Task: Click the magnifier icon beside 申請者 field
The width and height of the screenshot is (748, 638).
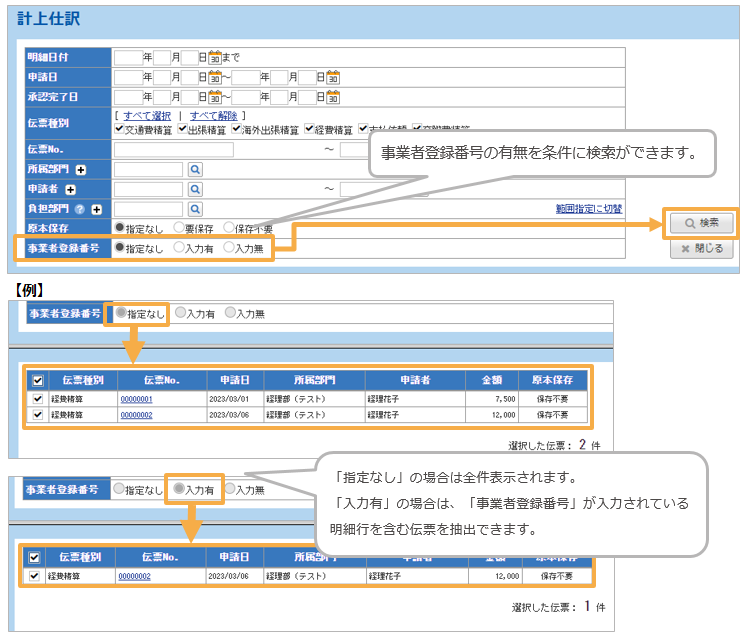Action: (x=196, y=189)
